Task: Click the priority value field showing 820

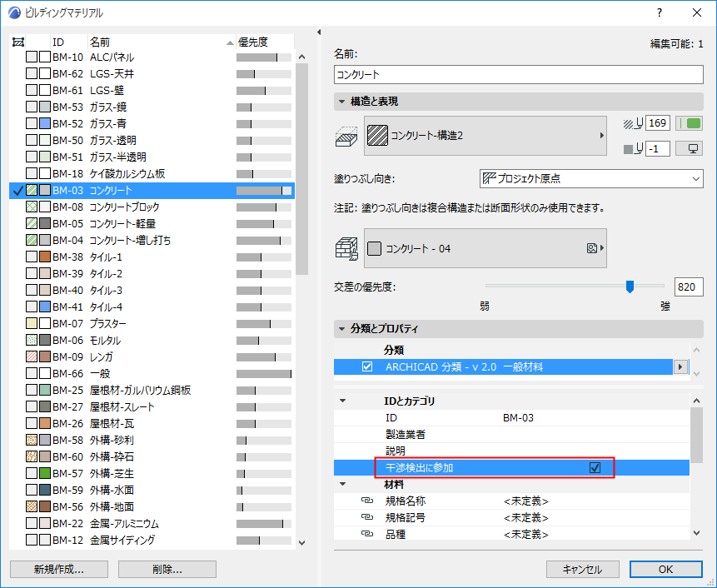Action: [x=689, y=287]
